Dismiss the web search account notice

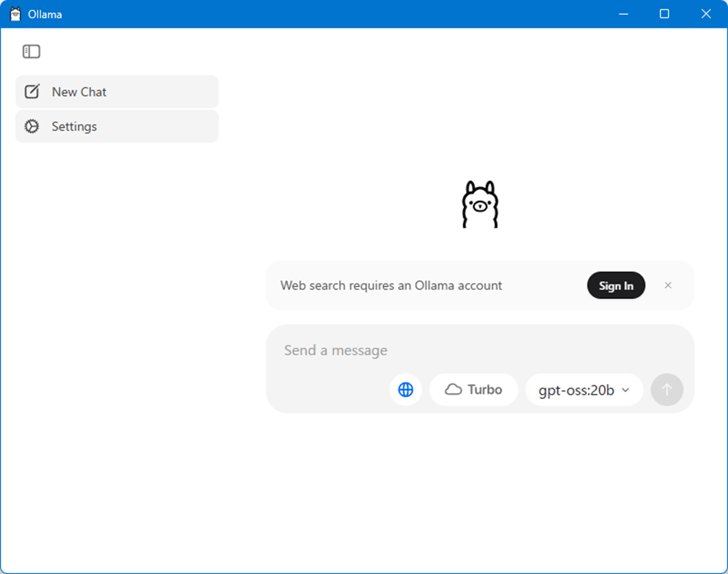[x=668, y=285]
